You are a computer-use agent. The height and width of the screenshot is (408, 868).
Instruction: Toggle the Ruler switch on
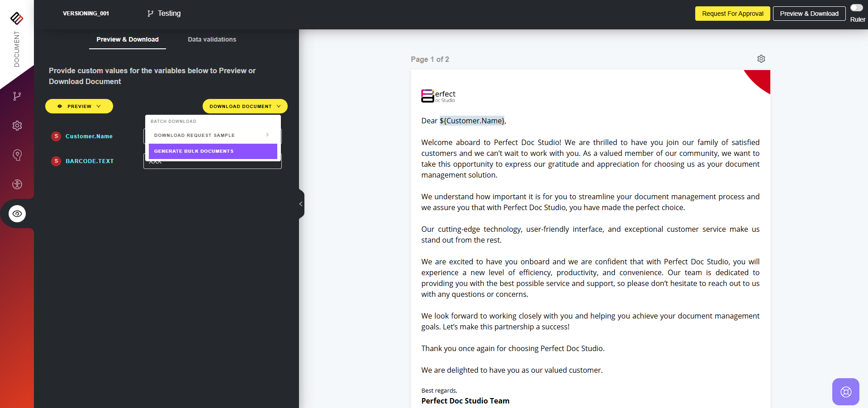point(856,8)
